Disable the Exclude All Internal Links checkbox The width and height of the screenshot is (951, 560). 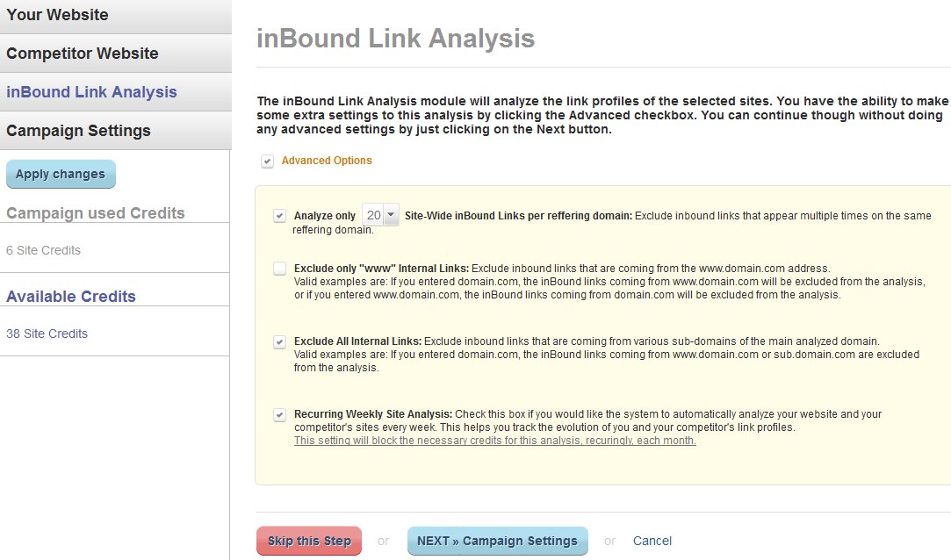279,341
